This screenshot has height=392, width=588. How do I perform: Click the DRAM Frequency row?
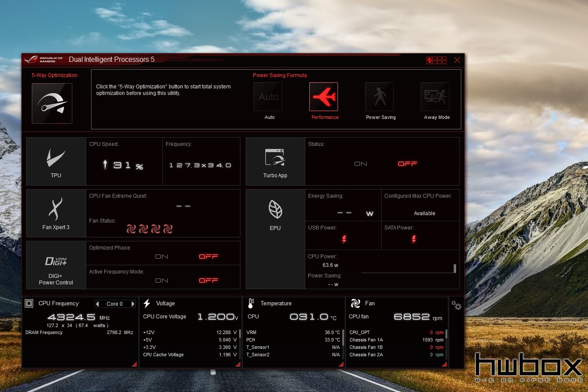tap(79, 332)
